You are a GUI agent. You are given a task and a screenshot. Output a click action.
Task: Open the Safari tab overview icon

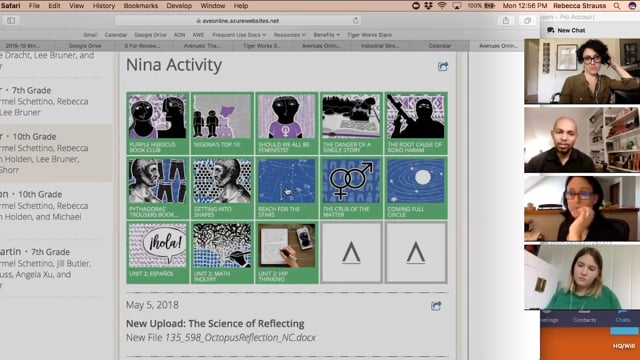pyautogui.click(x=527, y=20)
